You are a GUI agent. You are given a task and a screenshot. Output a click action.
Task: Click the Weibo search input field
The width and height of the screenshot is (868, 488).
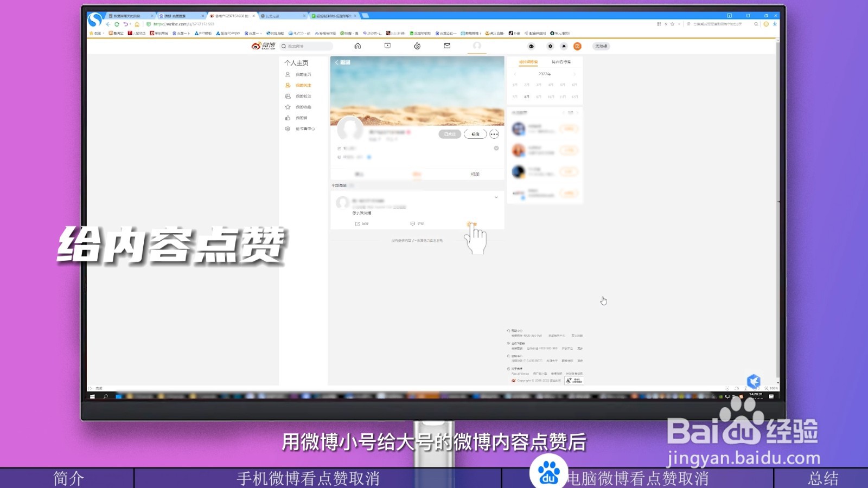[x=306, y=46]
